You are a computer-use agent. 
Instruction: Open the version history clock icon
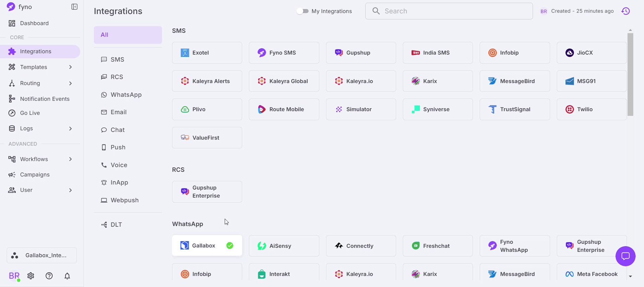click(x=626, y=11)
